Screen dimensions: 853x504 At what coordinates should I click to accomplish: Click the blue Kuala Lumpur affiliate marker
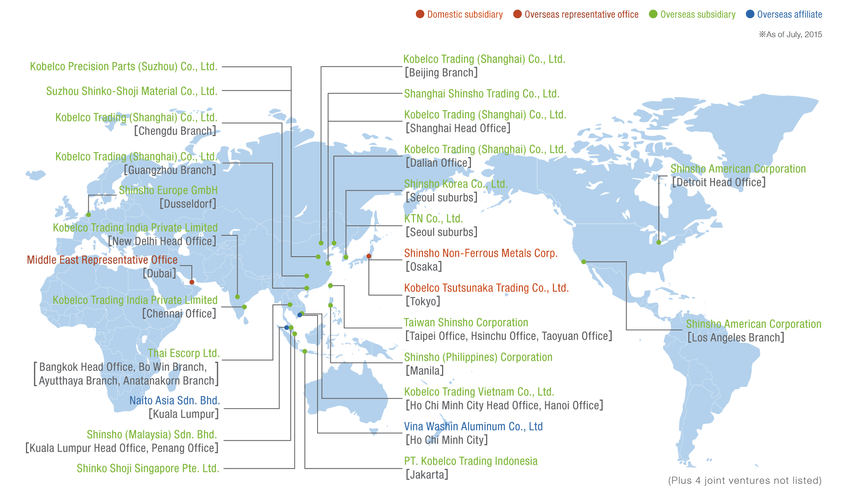[287, 328]
